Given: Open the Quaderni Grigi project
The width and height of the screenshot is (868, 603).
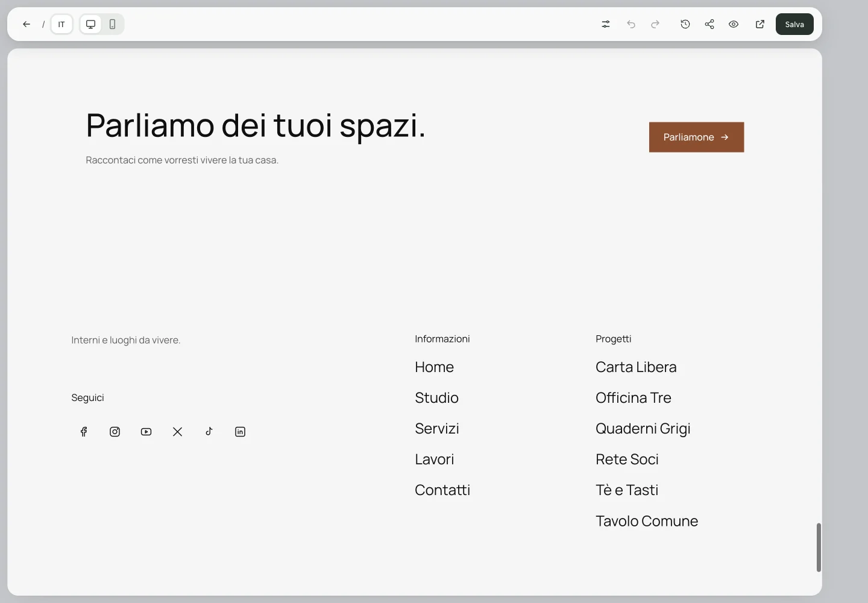Looking at the screenshot, I should click(x=643, y=429).
